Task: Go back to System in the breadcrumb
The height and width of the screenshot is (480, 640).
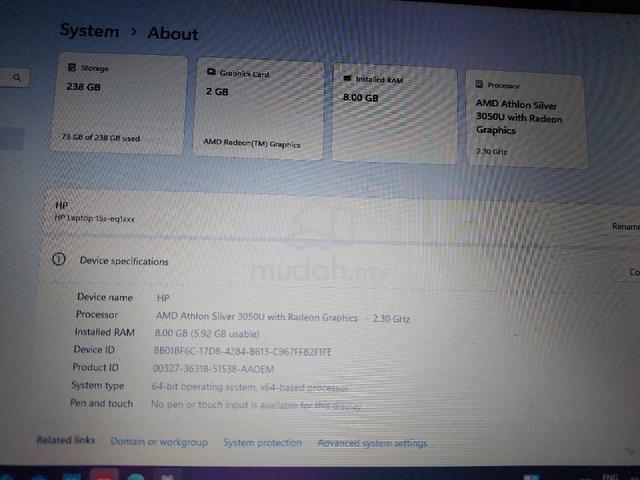Action: click(x=89, y=31)
